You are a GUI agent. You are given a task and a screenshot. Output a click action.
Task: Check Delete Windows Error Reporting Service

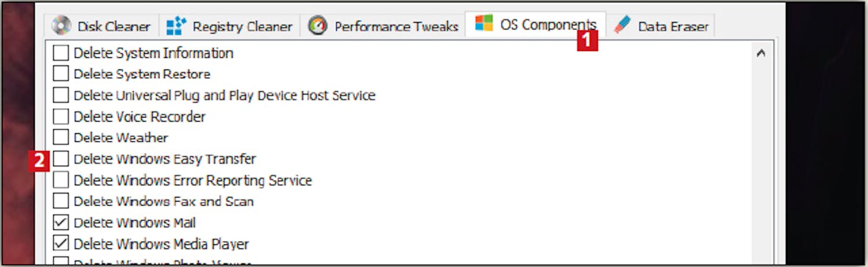click(x=61, y=180)
